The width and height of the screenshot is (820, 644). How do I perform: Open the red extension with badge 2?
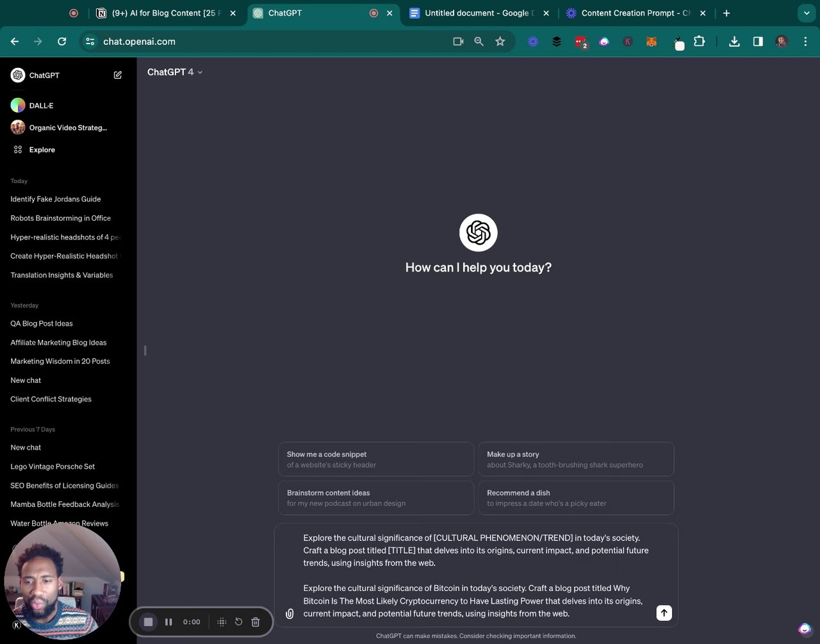(x=581, y=42)
